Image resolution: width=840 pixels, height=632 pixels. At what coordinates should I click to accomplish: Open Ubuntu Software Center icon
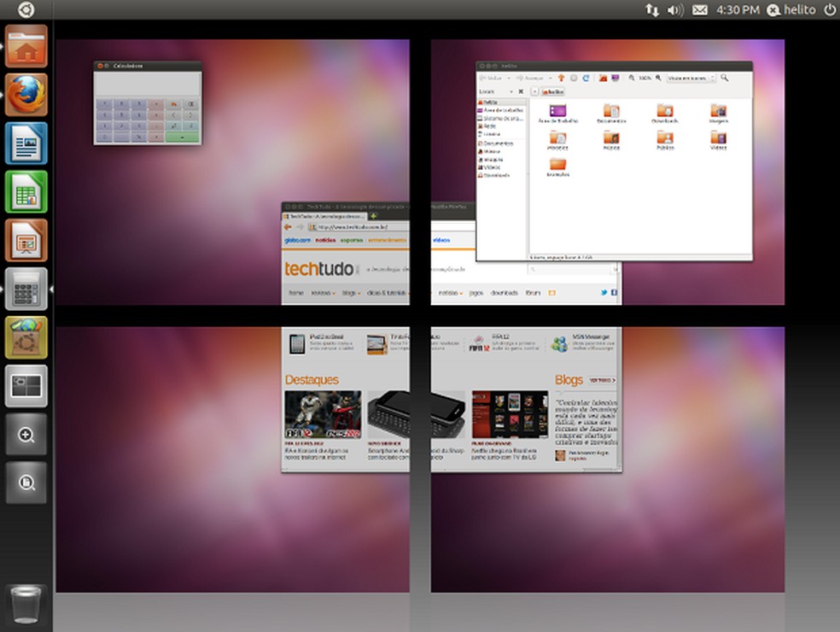[x=26, y=337]
